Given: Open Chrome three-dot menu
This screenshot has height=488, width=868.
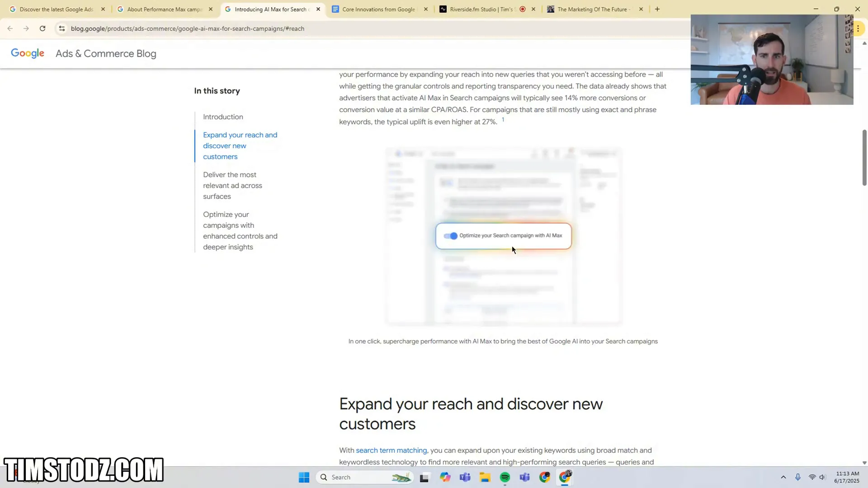Looking at the screenshot, I should pos(858,28).
